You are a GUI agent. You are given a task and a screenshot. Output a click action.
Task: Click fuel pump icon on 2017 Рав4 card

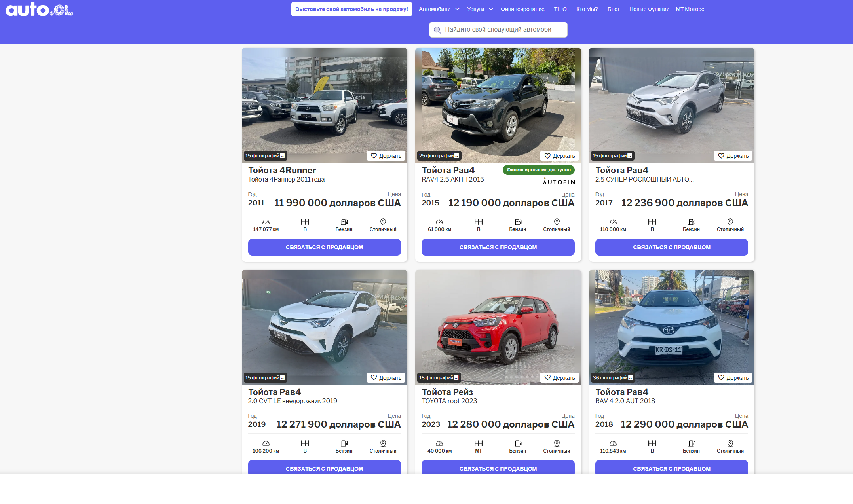(x=691, y=222)
